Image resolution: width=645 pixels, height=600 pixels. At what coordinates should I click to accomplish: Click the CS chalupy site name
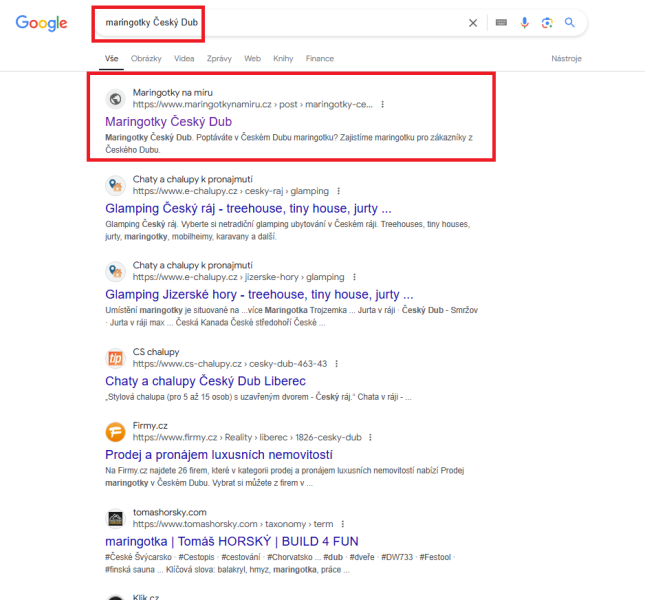[x=156, y=352]
